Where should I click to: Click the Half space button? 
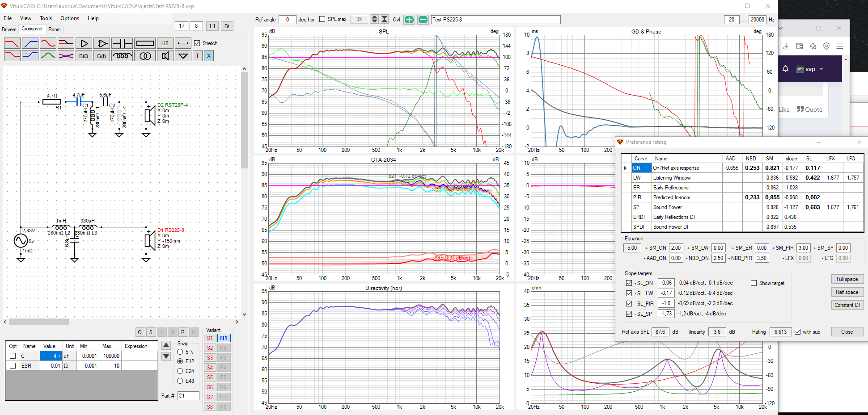[x=847, y=292]
